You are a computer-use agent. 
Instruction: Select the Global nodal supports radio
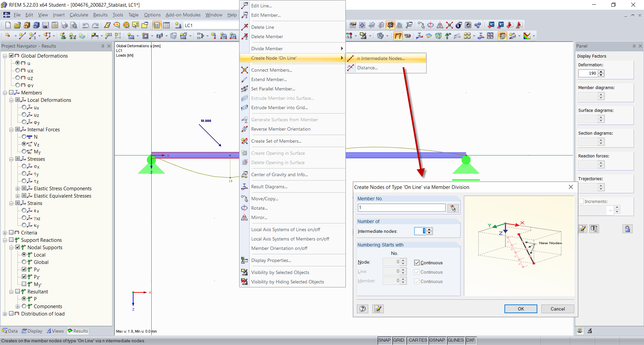[24, 262]
